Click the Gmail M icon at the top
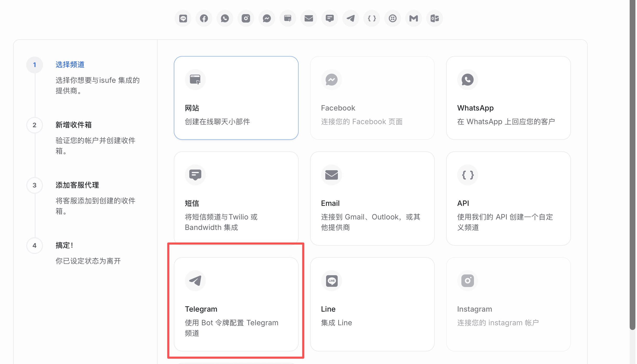 point(413,18)
